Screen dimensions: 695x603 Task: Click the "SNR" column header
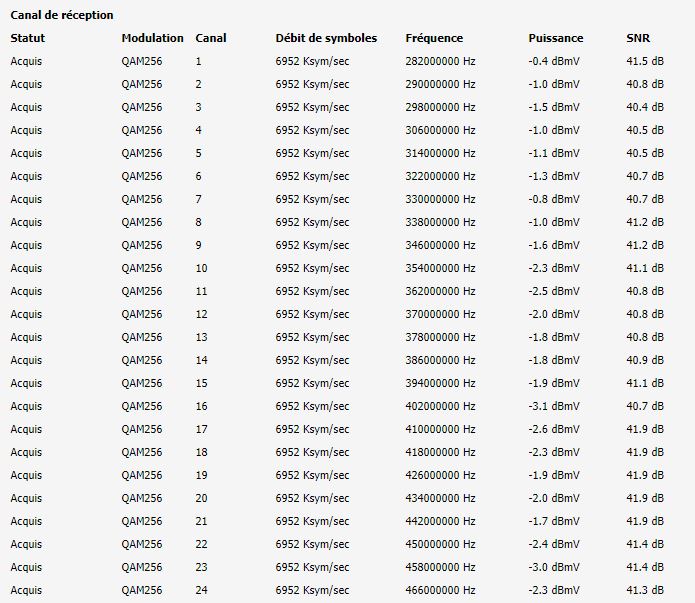[x=637, y=38]
